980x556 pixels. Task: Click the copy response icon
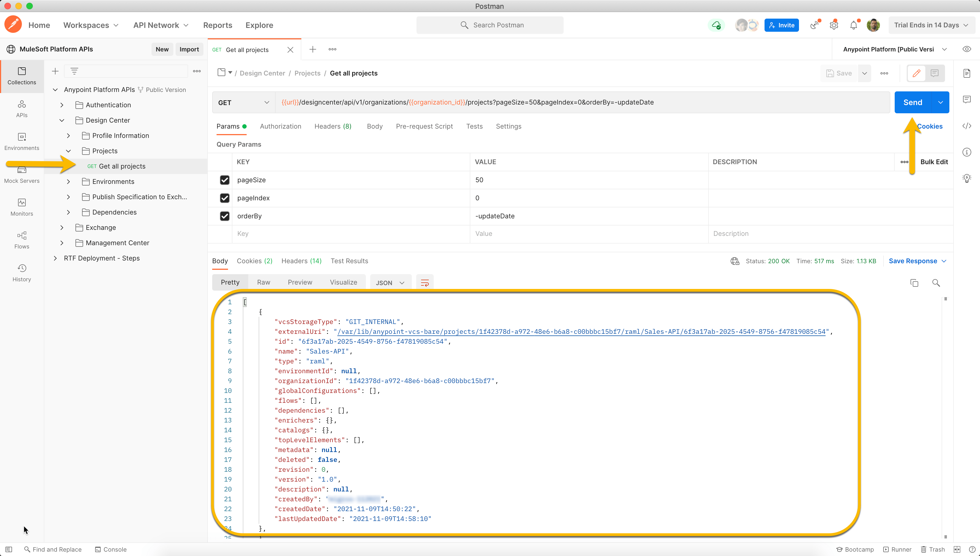(914, 283)
